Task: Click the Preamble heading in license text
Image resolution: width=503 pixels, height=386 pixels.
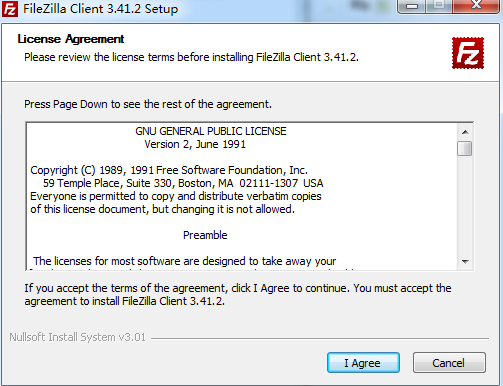Action: coord(205,235)
